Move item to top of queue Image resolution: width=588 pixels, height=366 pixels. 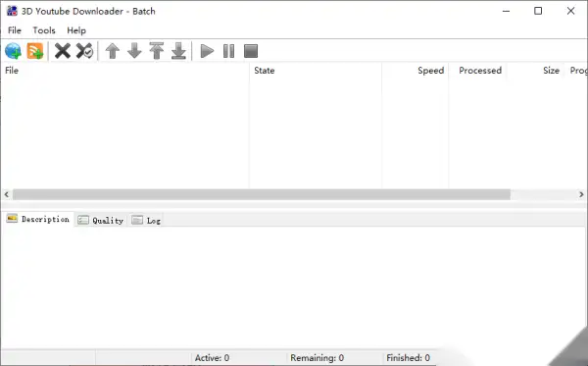click(x=157, y=51)
